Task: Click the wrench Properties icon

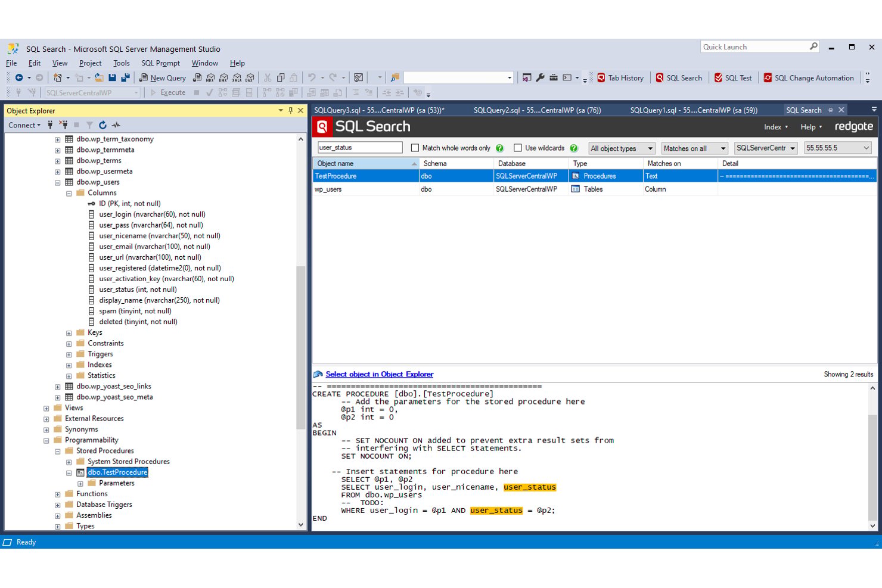Action: [x=540, y=77]
